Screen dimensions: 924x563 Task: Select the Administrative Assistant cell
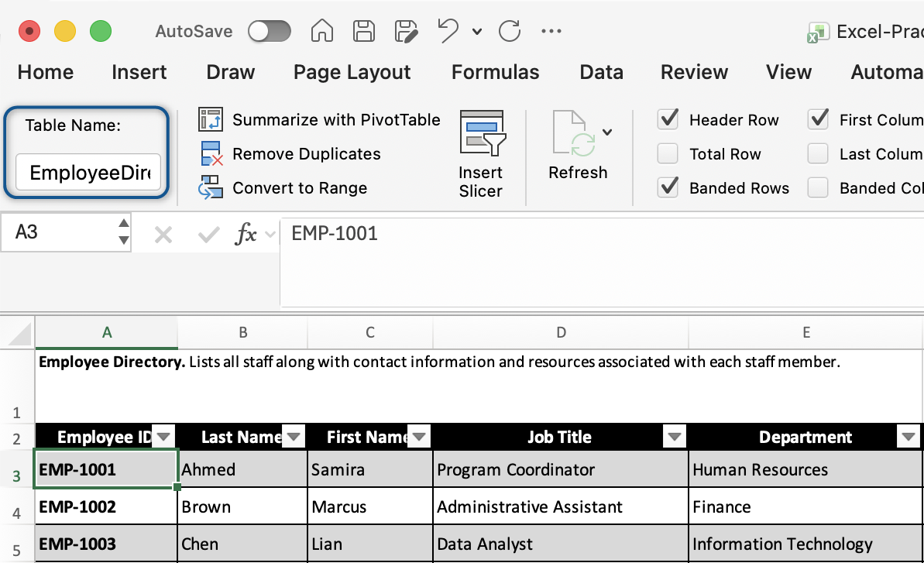[561, 506]
